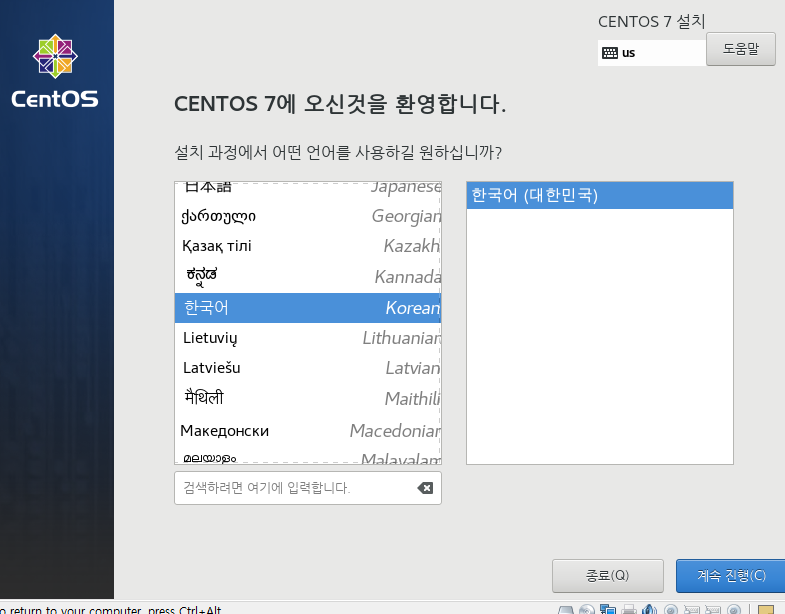Open the VM sound card status icon
Viewport: 785px width, 614px height.
649,609
